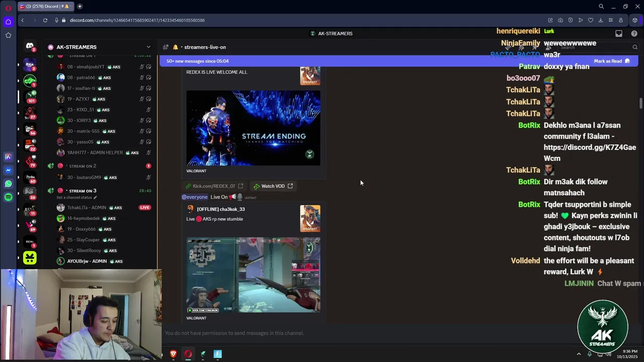Screen dimensions: 644x362
Task: Select user 08 - elmahjoubiYT
Action: click(105, 67)
